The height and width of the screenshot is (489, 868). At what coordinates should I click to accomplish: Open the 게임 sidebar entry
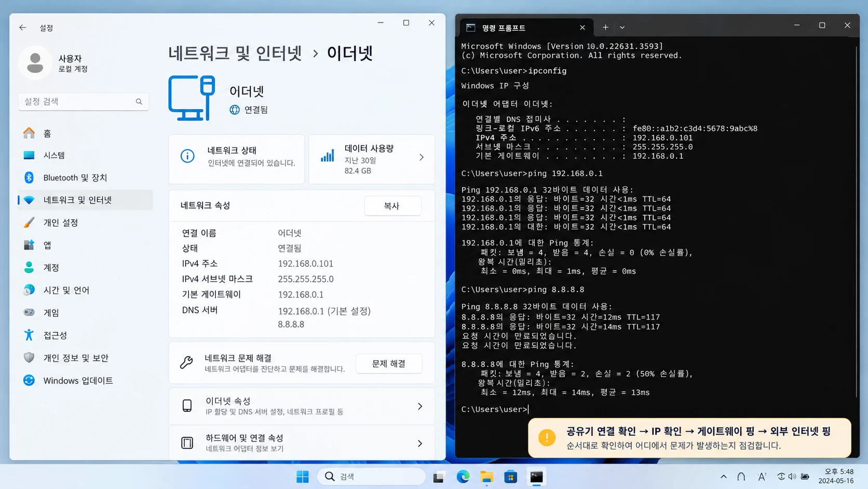coord(86,313)
